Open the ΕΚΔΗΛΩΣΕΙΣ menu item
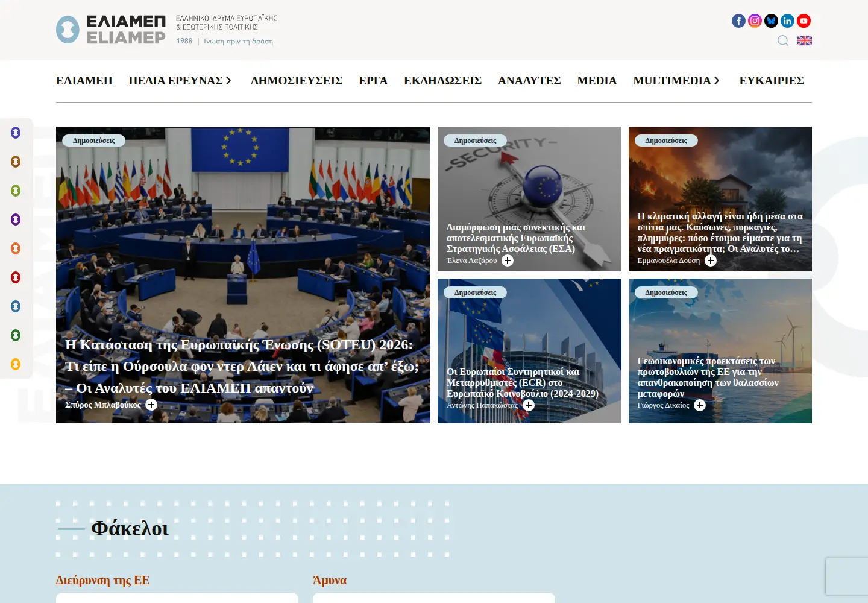This screenshot has width=868, height=603. click(442, 81)
